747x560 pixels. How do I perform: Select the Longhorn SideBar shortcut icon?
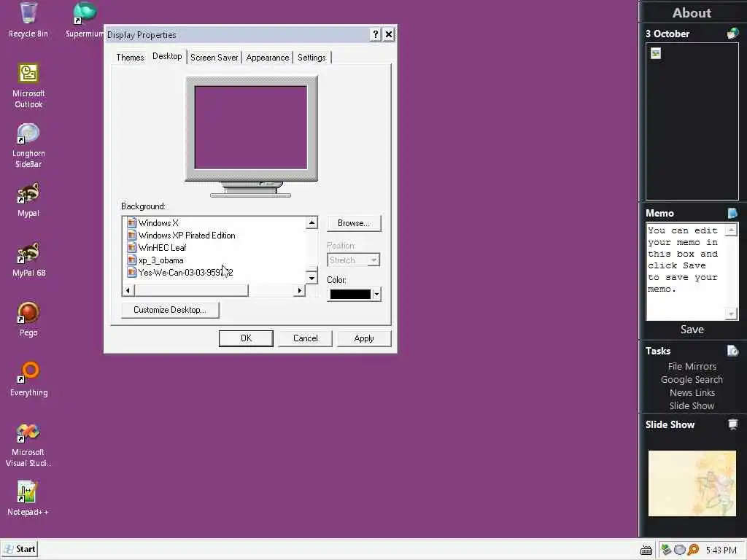(x=28, y=146)
